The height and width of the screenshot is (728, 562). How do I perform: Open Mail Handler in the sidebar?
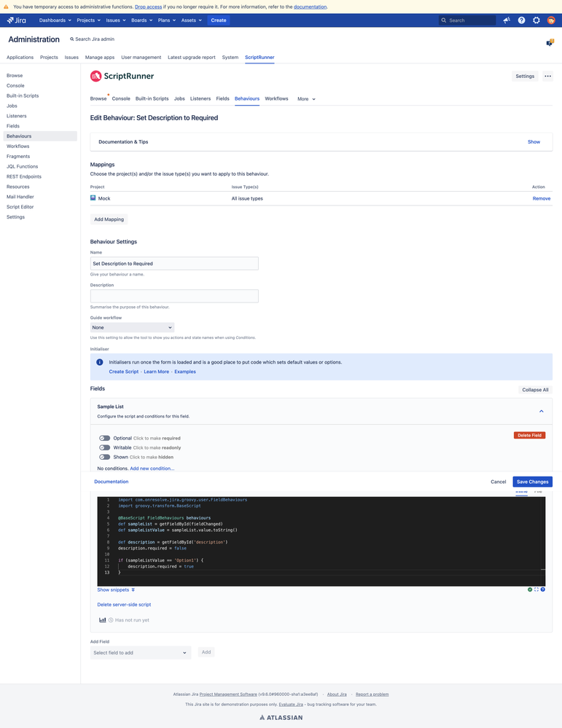click(x=20, y=197)
